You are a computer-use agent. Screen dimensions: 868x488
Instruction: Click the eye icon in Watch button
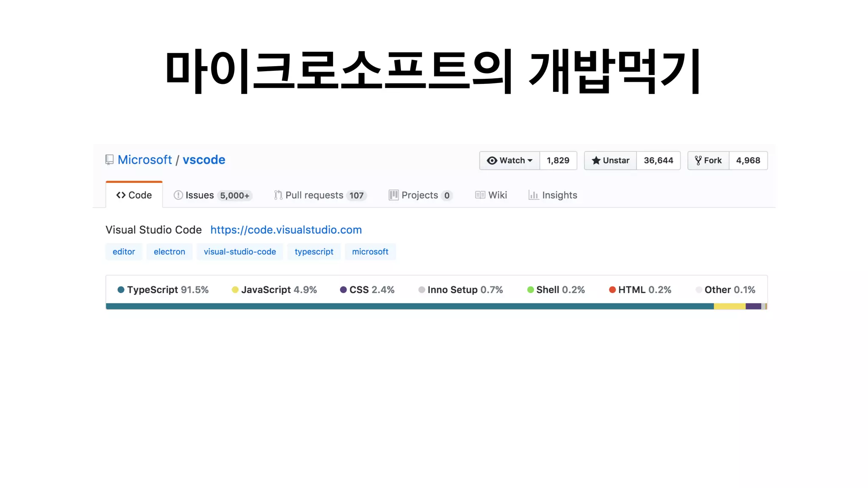[x=492, y=161]
